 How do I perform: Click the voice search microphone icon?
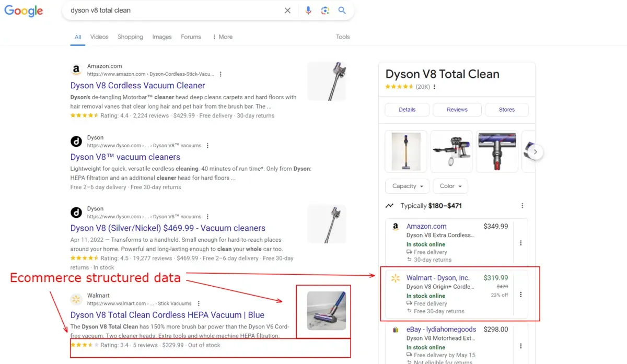coord(308,10)
